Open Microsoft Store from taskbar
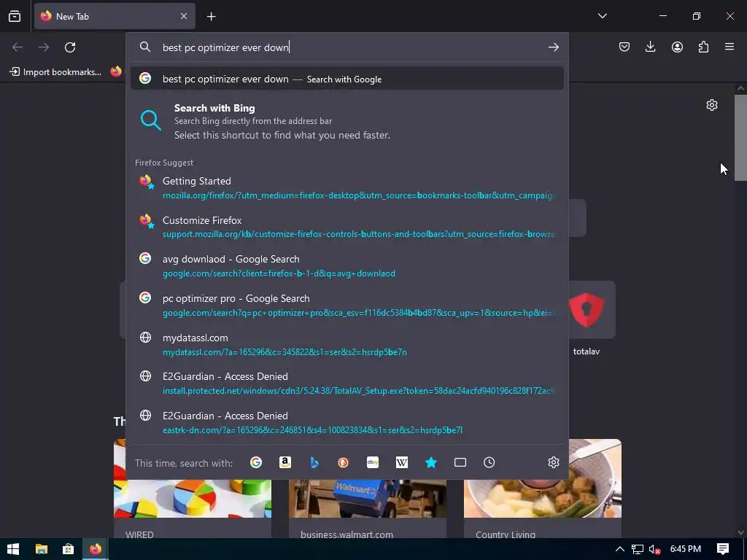The width and height of the screenshot is (747, 560). [x=68, y=549]
